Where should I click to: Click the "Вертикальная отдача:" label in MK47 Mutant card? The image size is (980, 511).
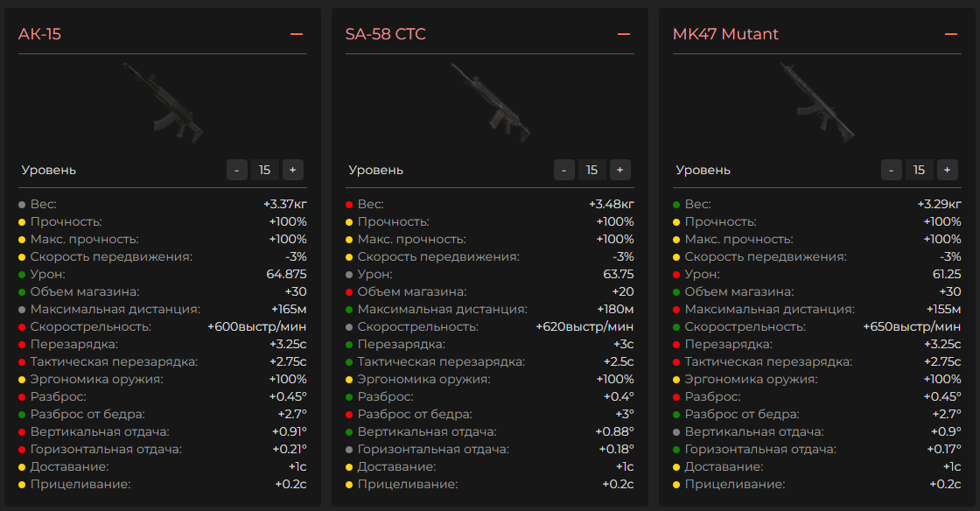(x=754, y=431)
